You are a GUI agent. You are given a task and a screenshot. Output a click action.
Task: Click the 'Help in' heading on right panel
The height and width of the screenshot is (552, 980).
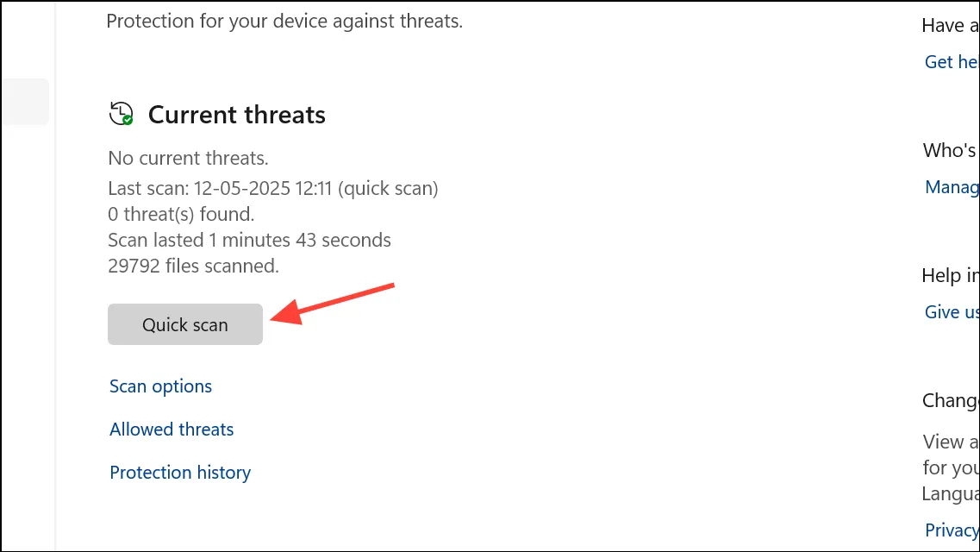(950, 275)
